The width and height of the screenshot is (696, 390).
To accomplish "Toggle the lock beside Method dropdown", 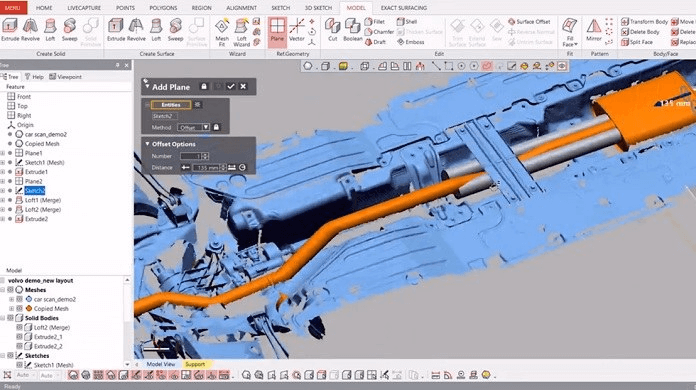I will [216, 127].
